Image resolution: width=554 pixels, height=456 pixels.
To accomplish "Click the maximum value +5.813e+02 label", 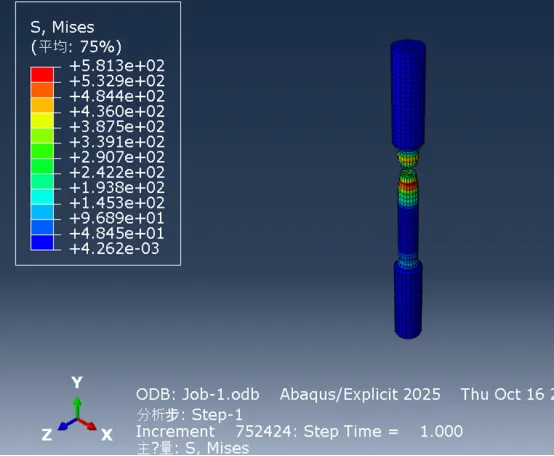I will (117, 66).
